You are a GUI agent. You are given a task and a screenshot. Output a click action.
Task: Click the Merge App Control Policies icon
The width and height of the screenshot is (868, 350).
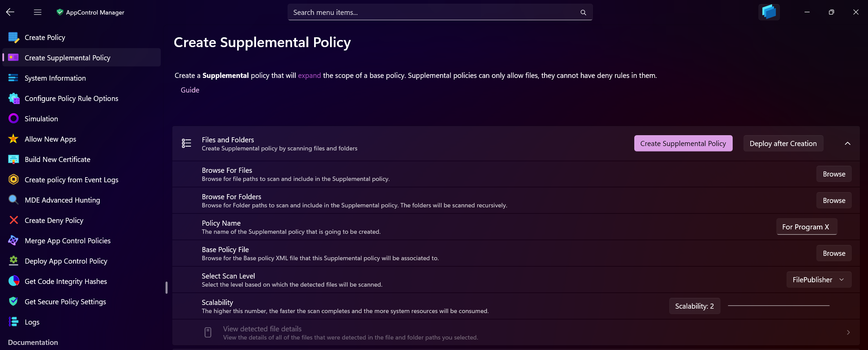tap(14, 241)
